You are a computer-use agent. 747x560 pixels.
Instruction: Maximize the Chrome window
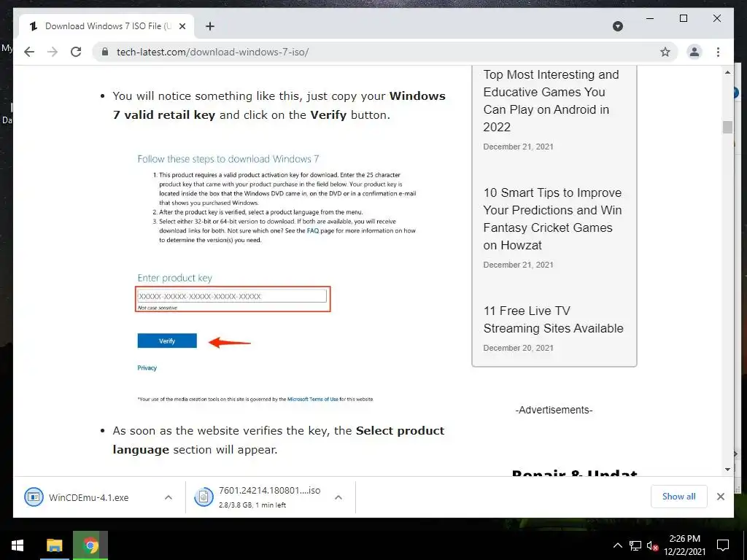coord(683,18)
